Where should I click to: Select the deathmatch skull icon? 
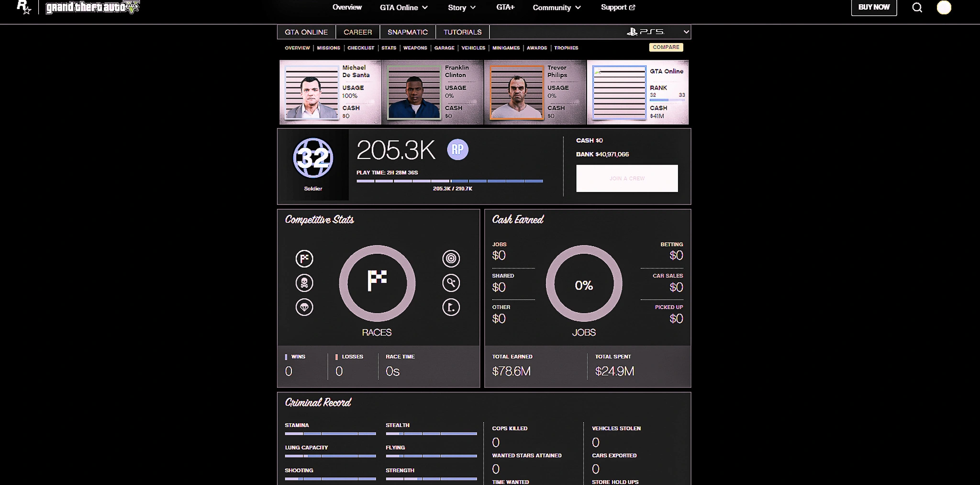(x=304, y=283)
